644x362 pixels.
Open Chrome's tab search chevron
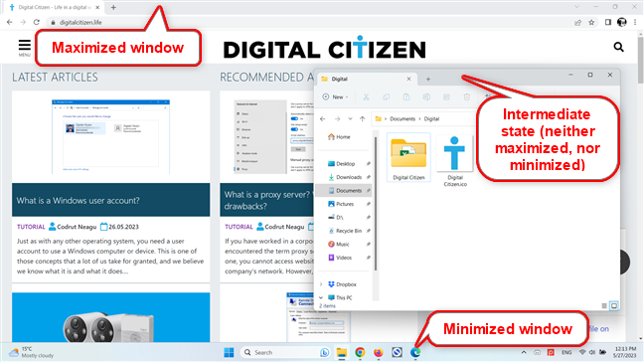[577, 7]
